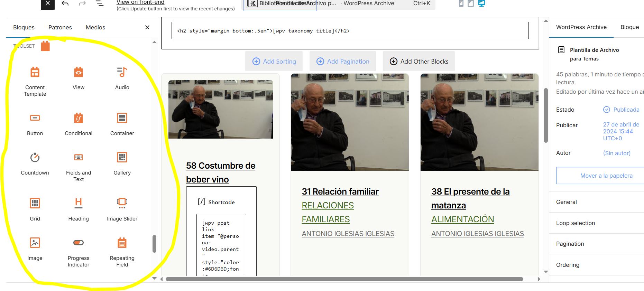
Task: Click the Undo arrow in toolbar
Action: [65, 4]
